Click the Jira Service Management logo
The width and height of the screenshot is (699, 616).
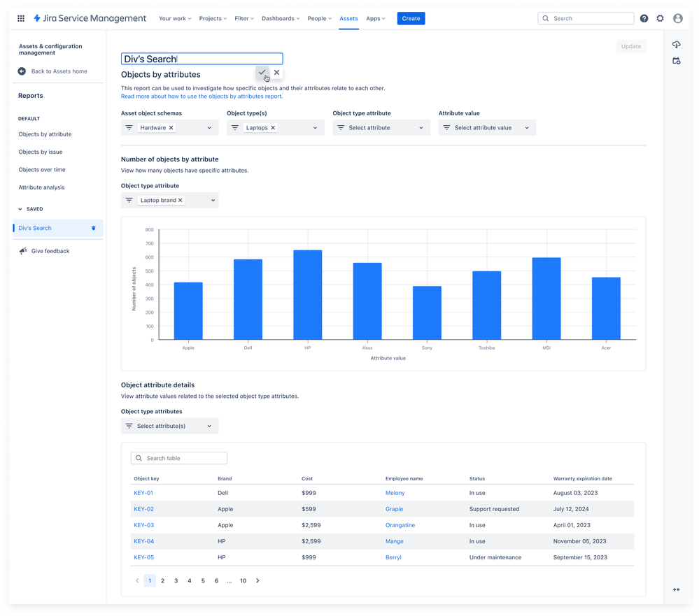90,18
